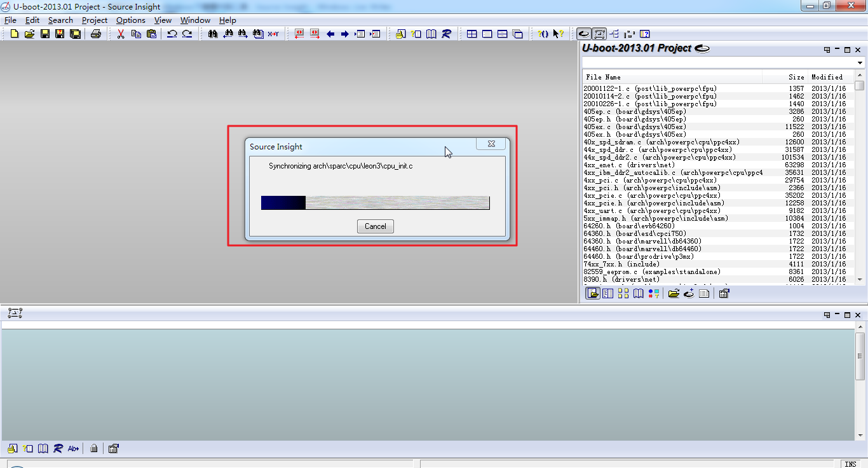The height and width of the screenshot is (468, 868).
Task: Click the book icon in context window toolbar
Action: click(x=43, y=448)
